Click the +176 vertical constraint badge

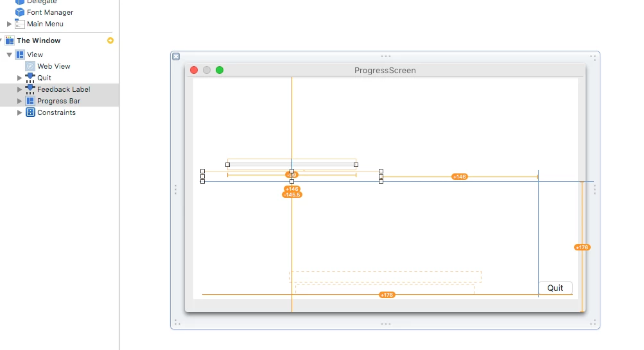point(582,247)
